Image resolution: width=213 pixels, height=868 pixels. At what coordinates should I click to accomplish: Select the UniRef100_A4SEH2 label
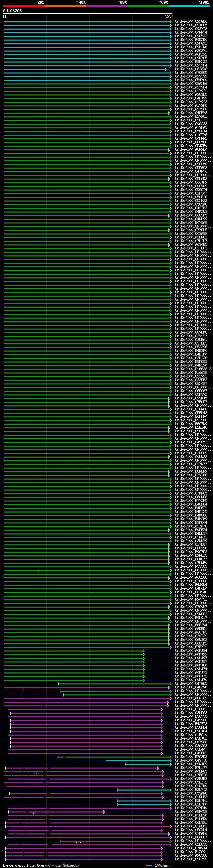click(191, 753)
